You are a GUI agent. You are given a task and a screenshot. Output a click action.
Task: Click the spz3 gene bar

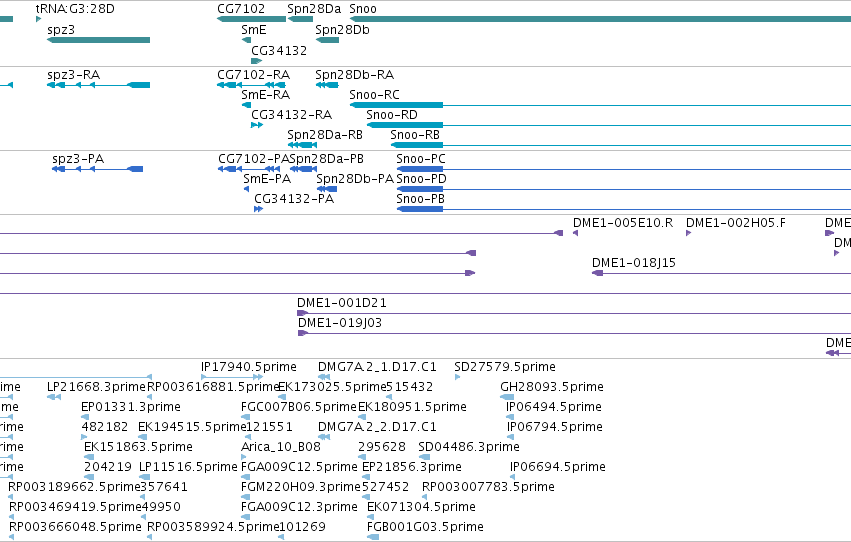(98, 40)
